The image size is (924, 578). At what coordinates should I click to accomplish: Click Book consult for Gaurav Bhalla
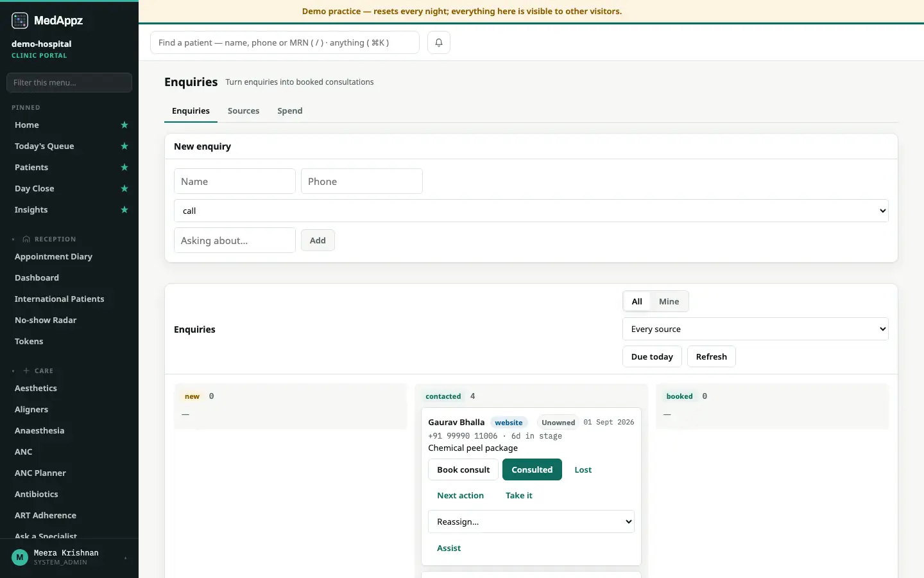tap(463, 469)
